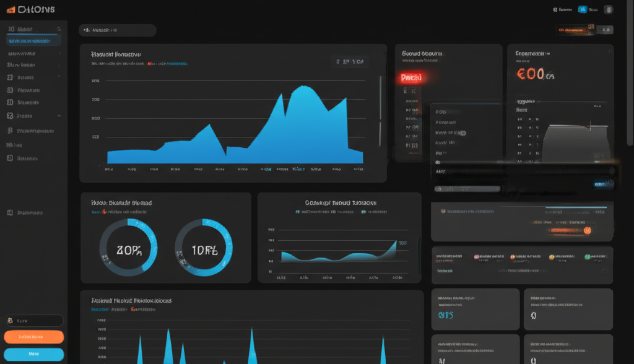Click the small icon inside the top search field

[87, 30]
